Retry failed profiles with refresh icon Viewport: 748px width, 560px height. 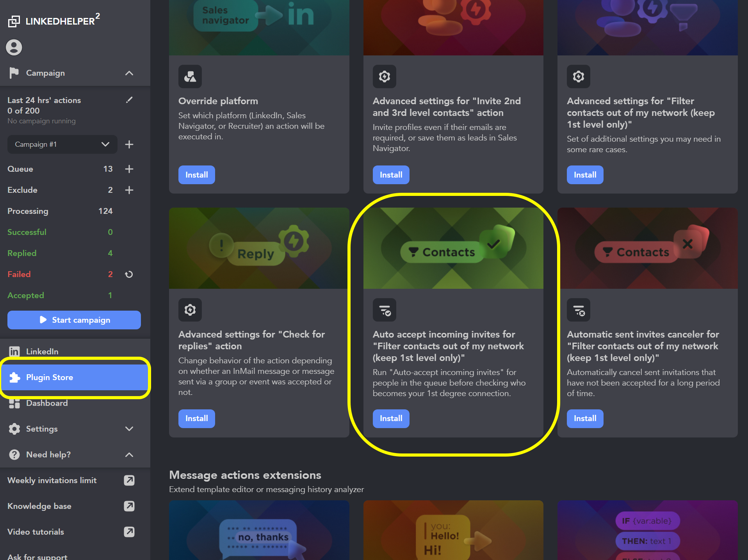tap(129, 274)
